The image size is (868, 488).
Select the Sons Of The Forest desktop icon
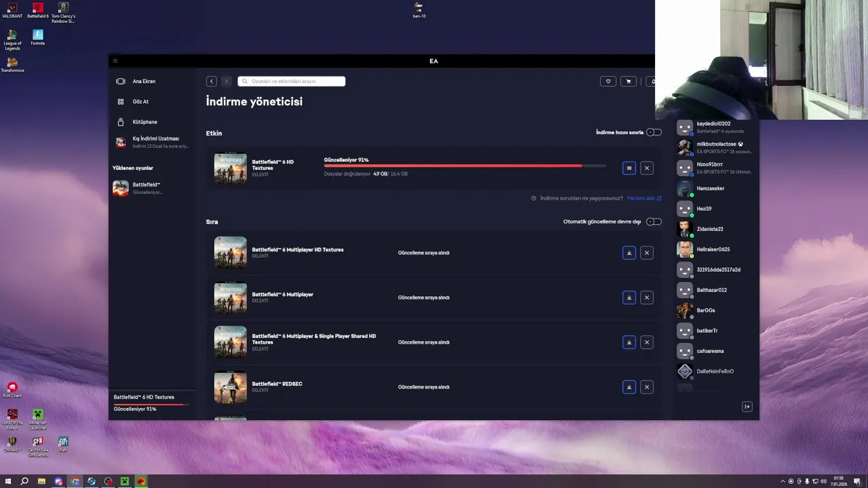click(12, 420)
